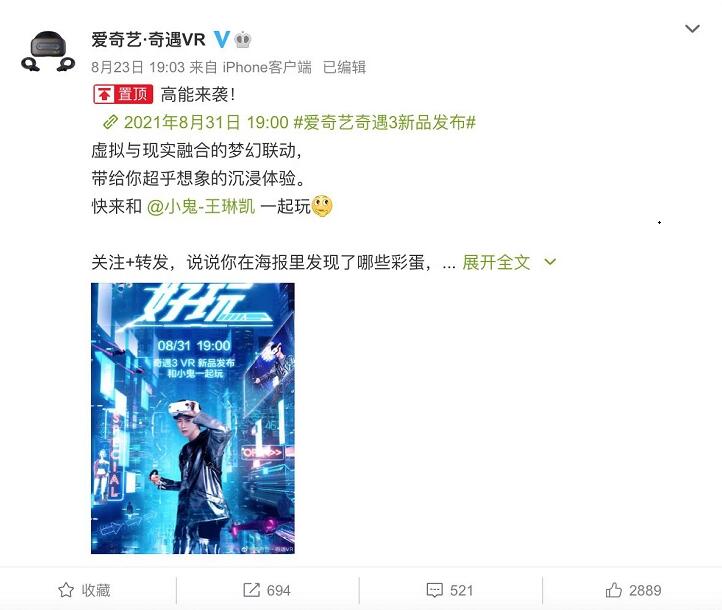Open the @小鬼-王琳凯 mention
This screenshot has height=610, width=722.
pos(201,206)
